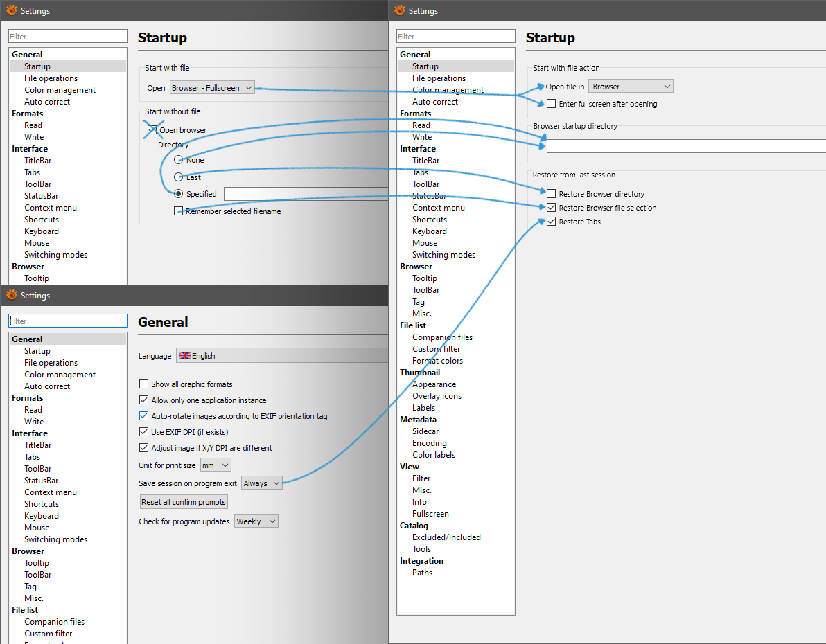Expand the Browser - Fullscreen dropdown
The width and height of the screenshot is (826, 644).
coord(212,88)
